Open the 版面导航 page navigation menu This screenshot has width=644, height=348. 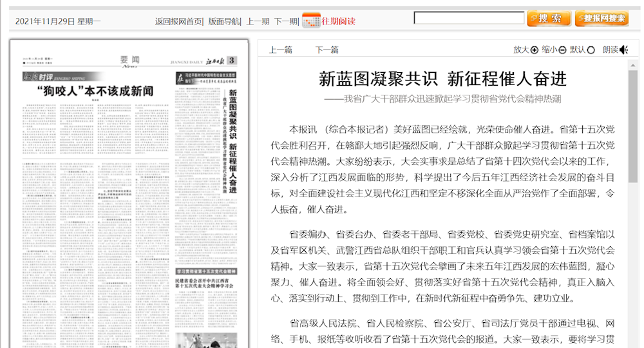pos(223,21)
